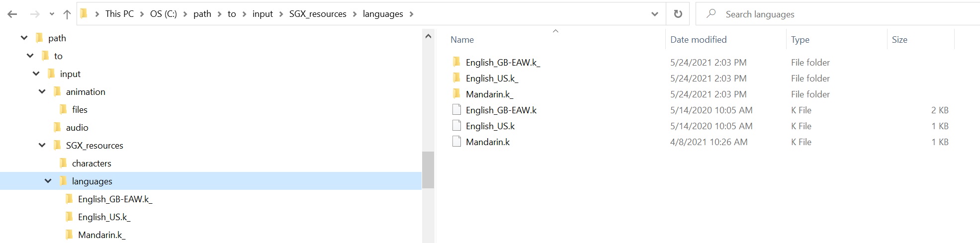
Task: Select the English_US.k file
Action: (490, 126)
